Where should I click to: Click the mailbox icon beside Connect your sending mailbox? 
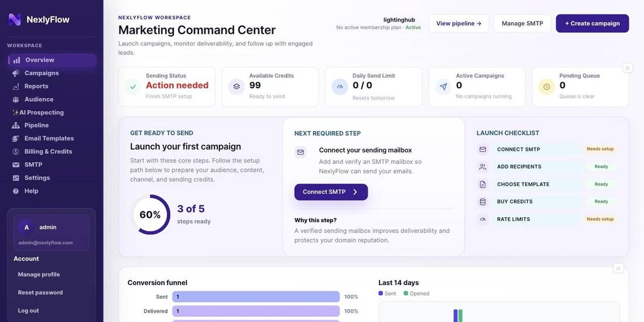[301, 152]
